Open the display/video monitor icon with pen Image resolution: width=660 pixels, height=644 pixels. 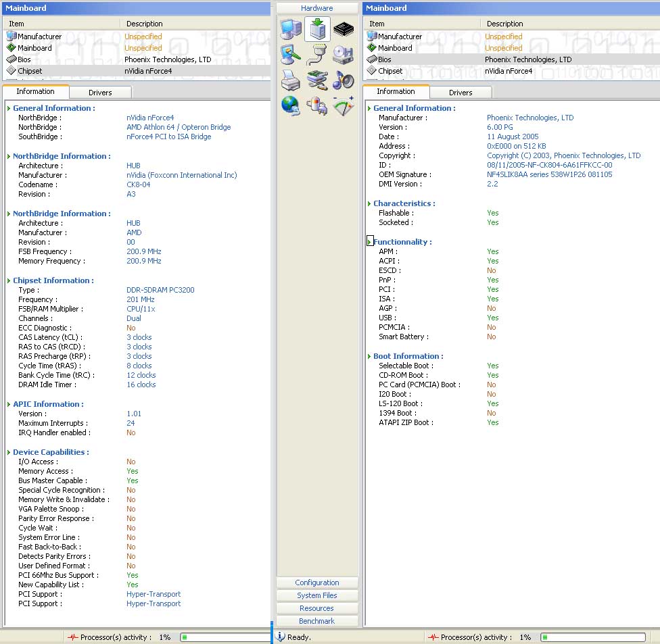tap(291, 55)
